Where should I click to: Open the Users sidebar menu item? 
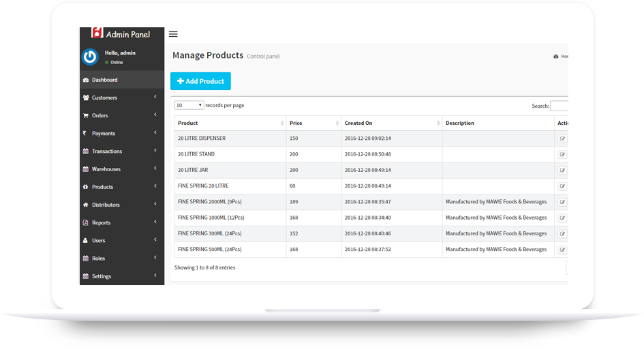click(99, 241)
